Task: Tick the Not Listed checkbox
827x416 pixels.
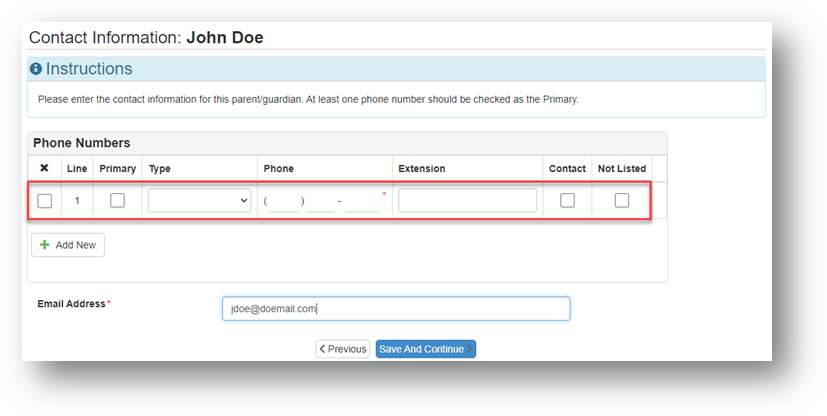Action: tap(622, 200)
